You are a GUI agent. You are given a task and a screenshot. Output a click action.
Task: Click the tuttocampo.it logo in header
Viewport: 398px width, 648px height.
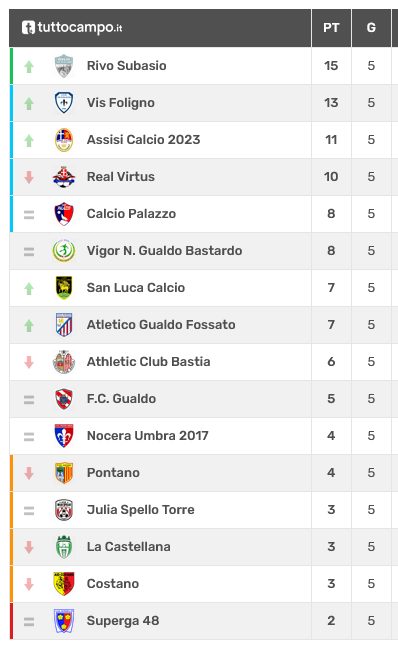(x=72, y=28)
